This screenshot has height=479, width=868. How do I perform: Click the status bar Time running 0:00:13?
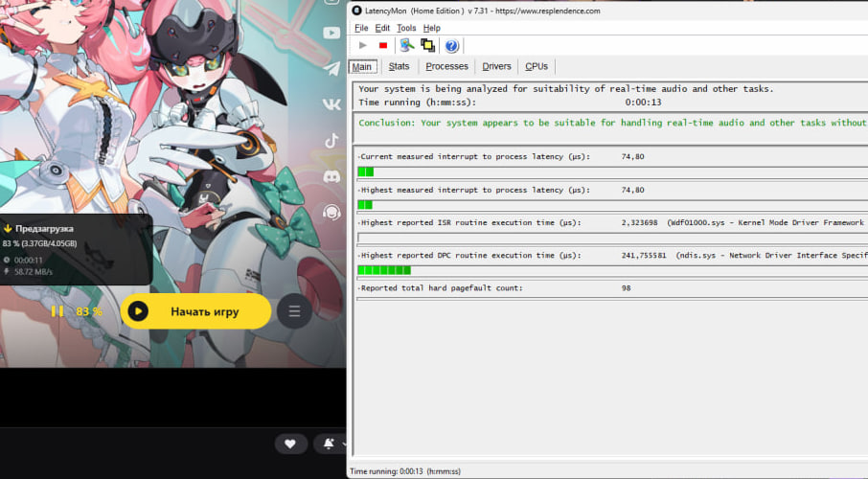pos(405,471)
